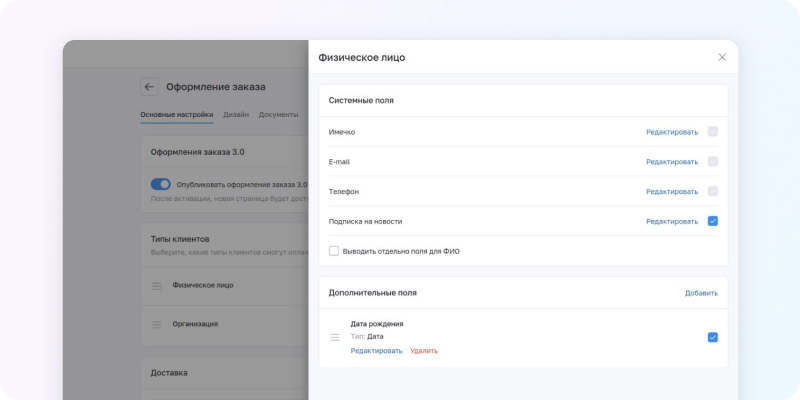This screenshot has height=400, width=800.
Task: Click Редактировать for Подписка на новости
Action: [x=672, y=221]
